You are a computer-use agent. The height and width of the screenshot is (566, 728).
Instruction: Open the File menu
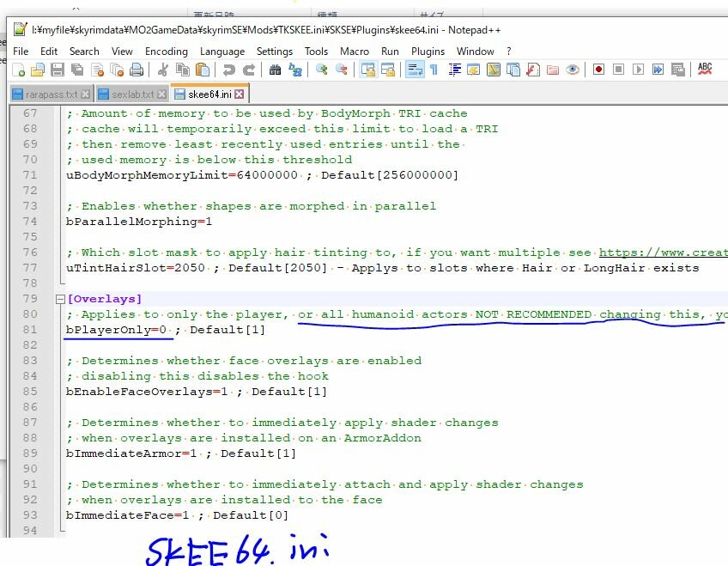click(21, 51)
